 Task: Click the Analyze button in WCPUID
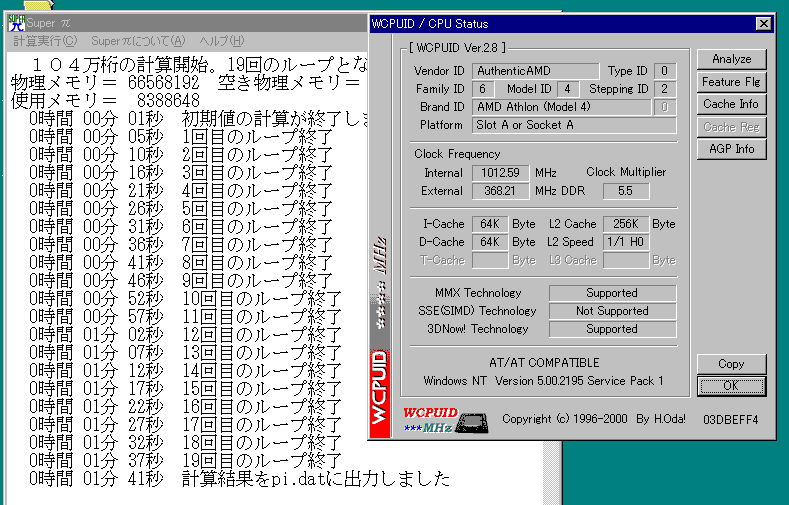732,59
